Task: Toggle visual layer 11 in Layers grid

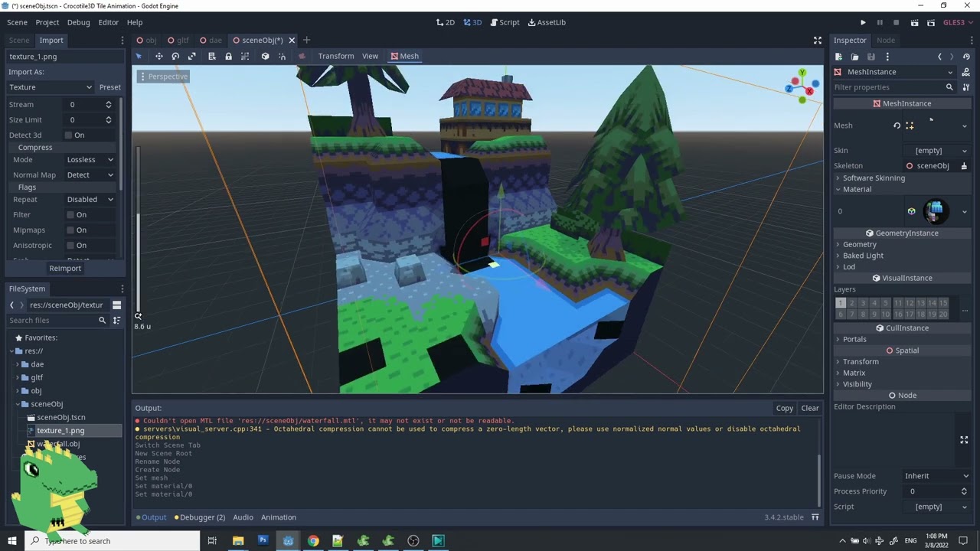Action: [x=897, y=303]
